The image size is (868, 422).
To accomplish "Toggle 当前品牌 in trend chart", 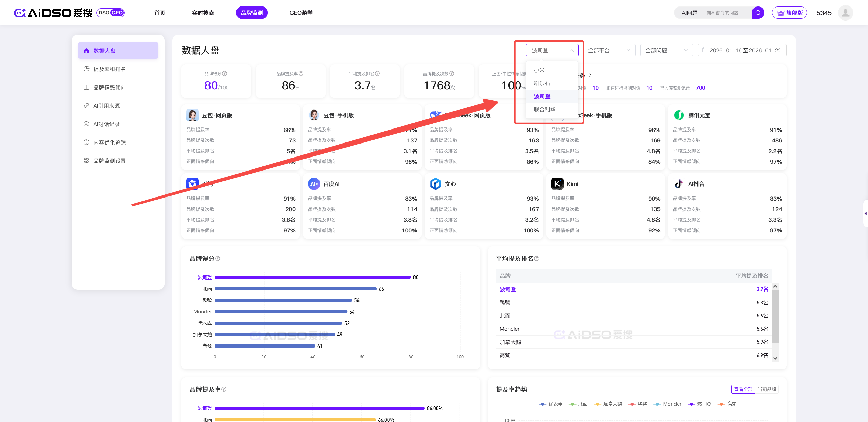I will coord(767,389).
